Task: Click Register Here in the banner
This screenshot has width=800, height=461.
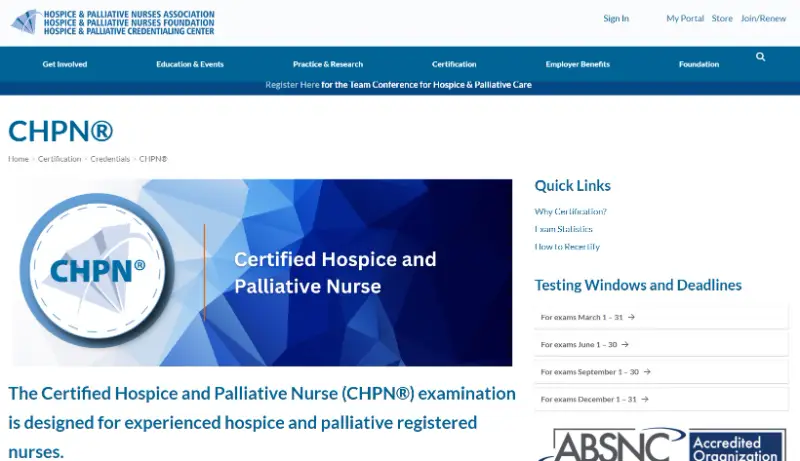Action: (x=292, y=85)
